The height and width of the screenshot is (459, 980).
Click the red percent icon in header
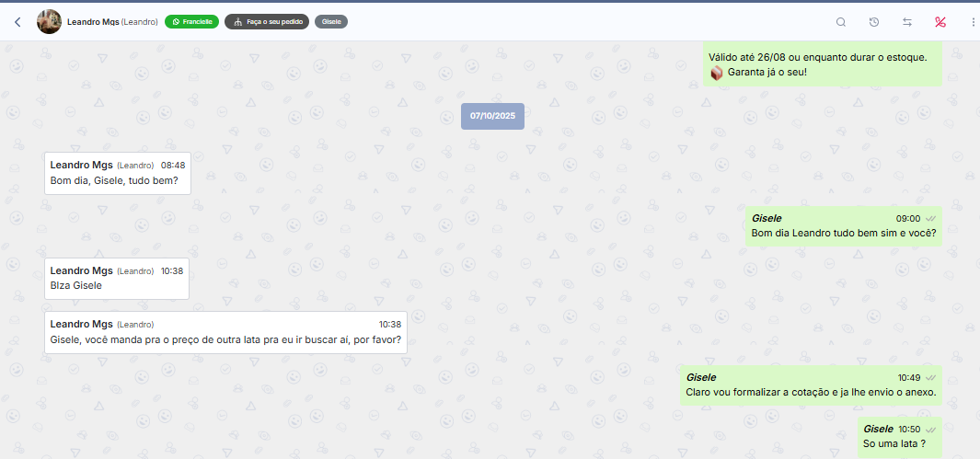tap(940, 22)
